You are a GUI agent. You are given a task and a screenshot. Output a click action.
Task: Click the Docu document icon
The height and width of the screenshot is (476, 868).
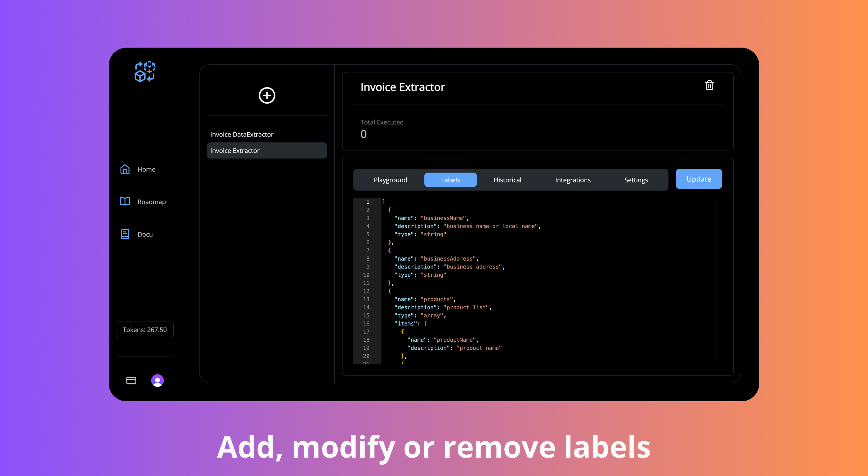tap(125, 234)
